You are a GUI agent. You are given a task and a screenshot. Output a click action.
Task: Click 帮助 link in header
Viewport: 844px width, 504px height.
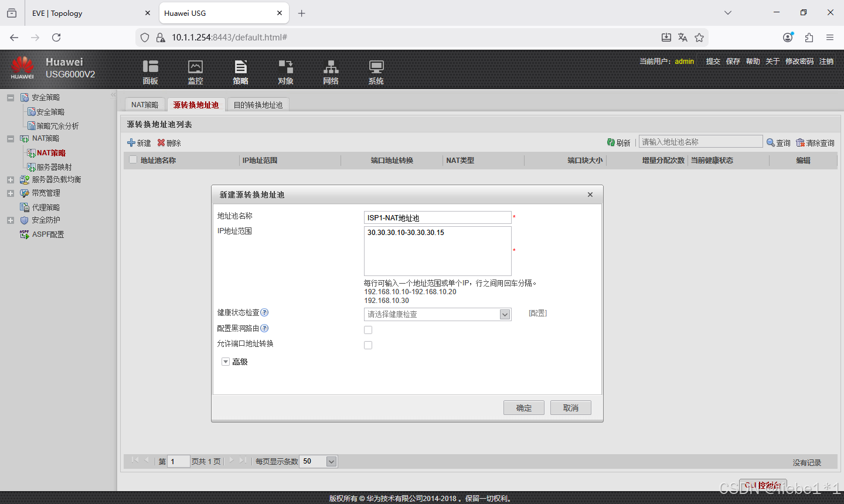tap(753, 61)
